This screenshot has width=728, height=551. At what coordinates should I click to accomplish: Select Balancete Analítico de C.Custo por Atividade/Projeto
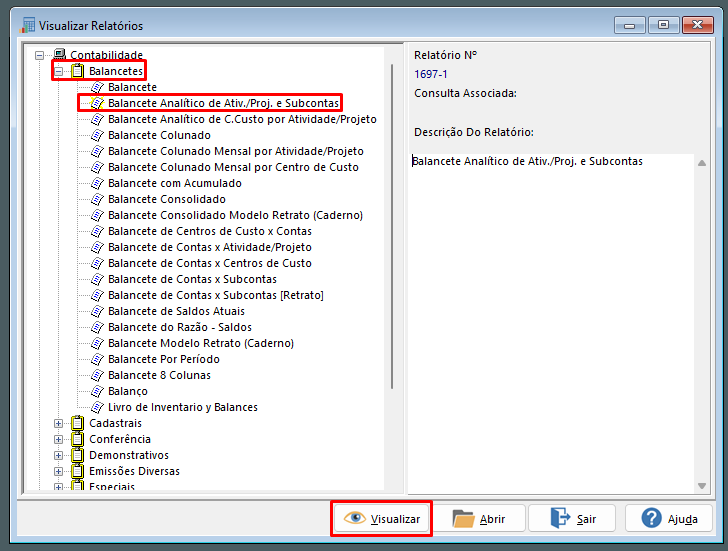pos(242,119)
